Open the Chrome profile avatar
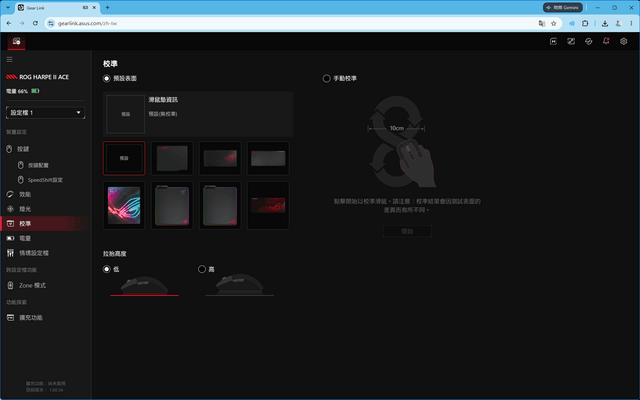Screen dimensions: 640x400 tap(618, 23)
